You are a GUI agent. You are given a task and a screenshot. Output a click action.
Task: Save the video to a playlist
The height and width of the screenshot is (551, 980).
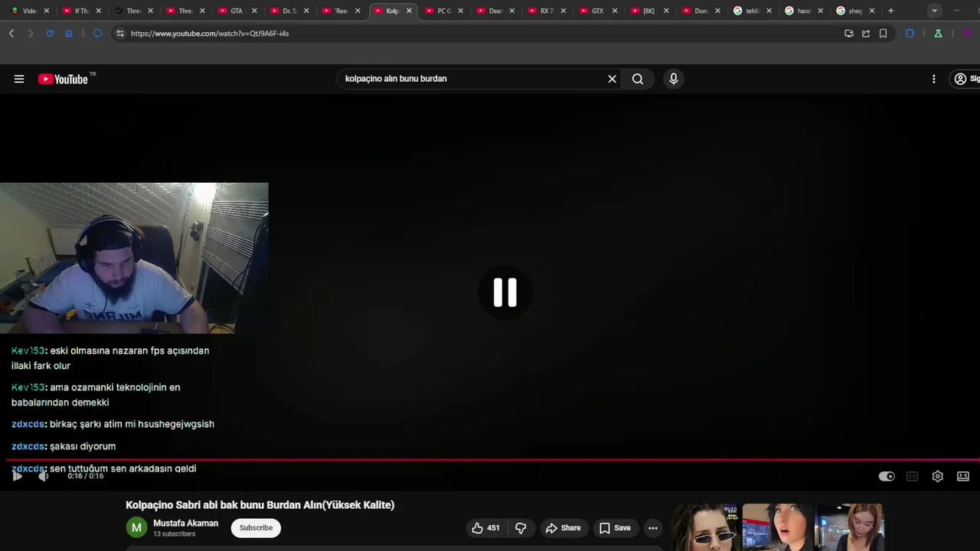tap(615, 528)
